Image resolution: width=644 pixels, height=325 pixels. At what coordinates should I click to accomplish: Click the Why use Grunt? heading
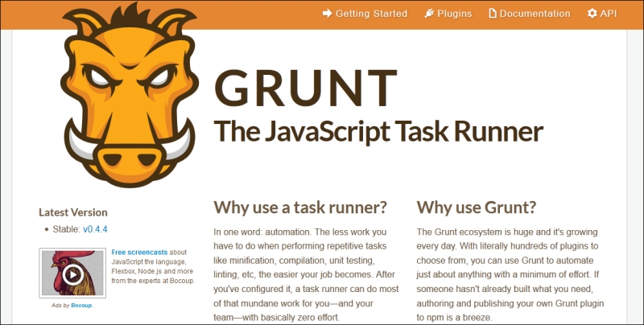[477, 208]
